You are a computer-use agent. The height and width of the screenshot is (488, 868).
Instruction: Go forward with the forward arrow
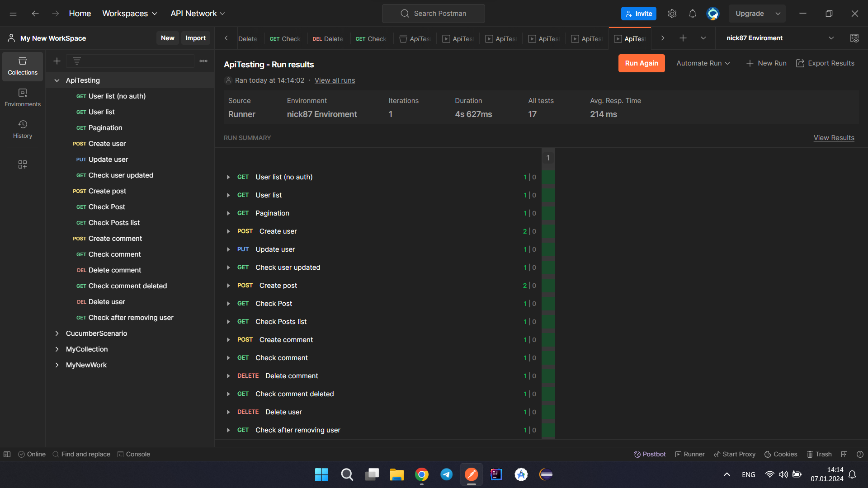tap(56, 14)
